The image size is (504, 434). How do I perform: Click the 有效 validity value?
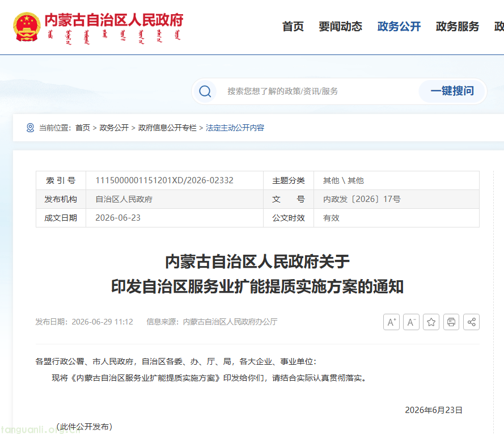331,218
